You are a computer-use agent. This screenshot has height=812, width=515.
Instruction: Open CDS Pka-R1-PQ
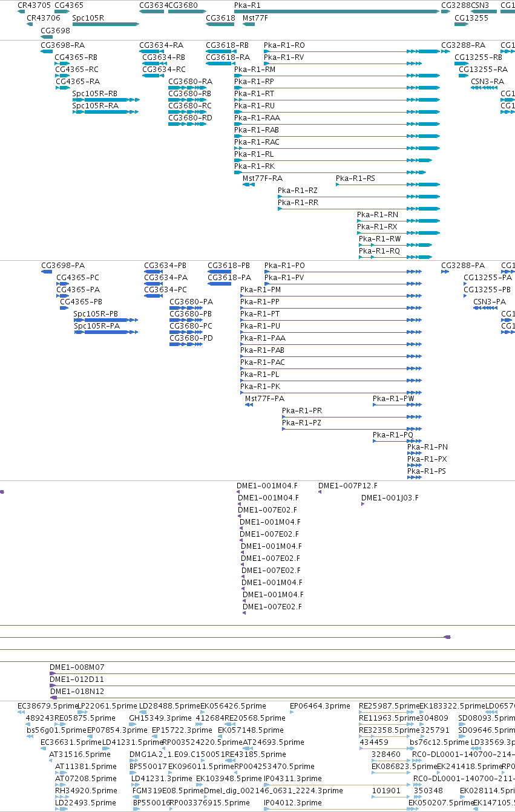pos(393,434)
